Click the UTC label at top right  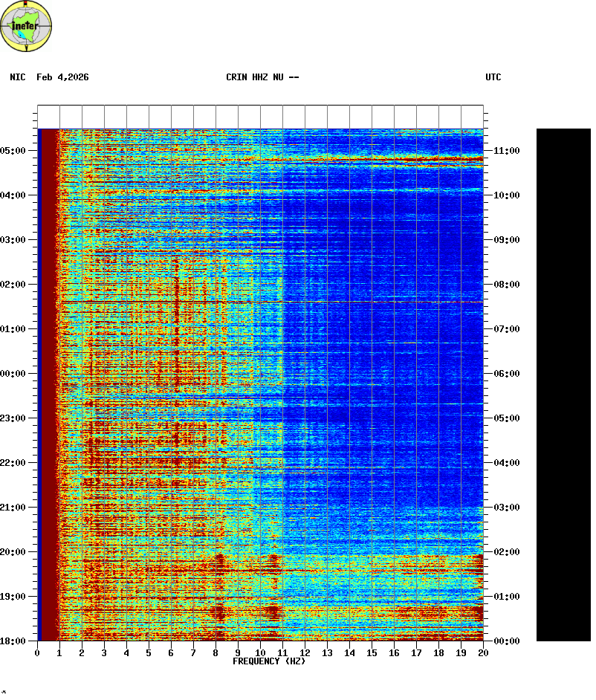493,77
